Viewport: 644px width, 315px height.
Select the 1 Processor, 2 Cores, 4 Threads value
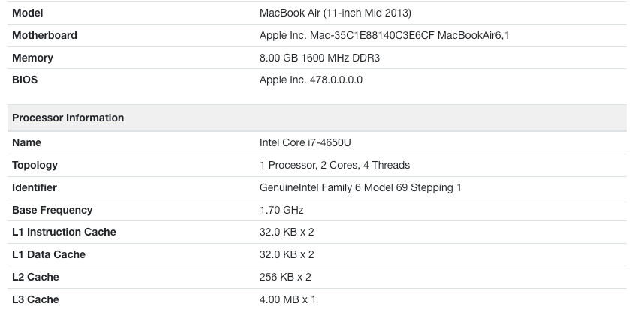coord(335,165)
